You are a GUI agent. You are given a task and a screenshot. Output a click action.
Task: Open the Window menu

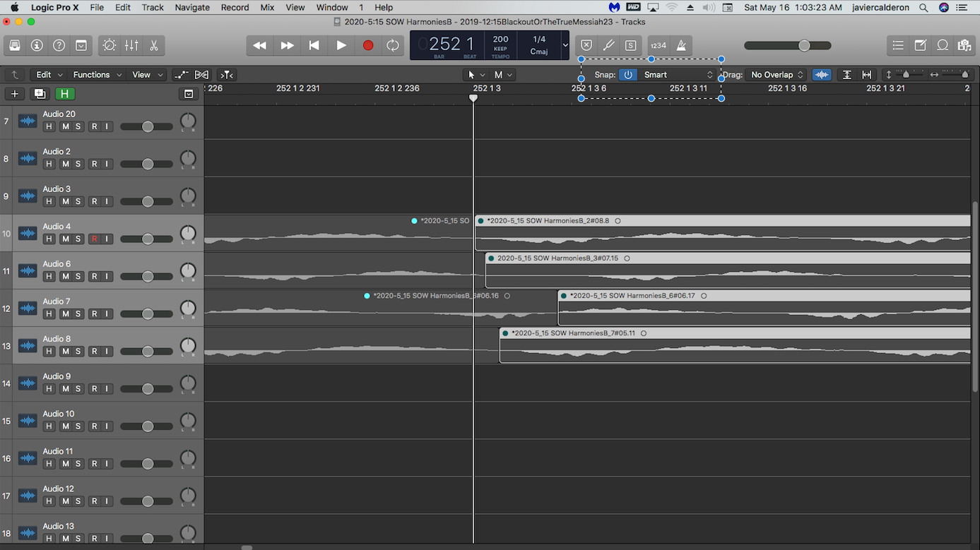pyautogui.click(x=332, y=8)
